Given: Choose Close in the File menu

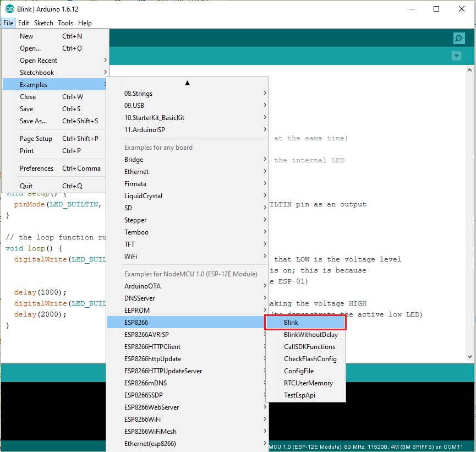Looking at the screenshot, I should (54, 97).
